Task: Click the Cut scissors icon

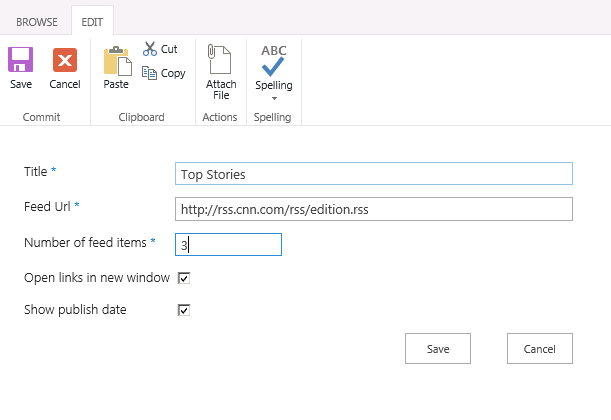Action: (x=150, y=49)
